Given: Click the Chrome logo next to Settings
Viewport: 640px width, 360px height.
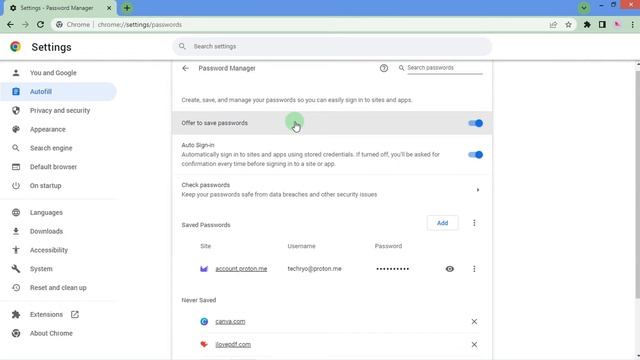Looking at the screenshot, I should [x=16, y=47].
